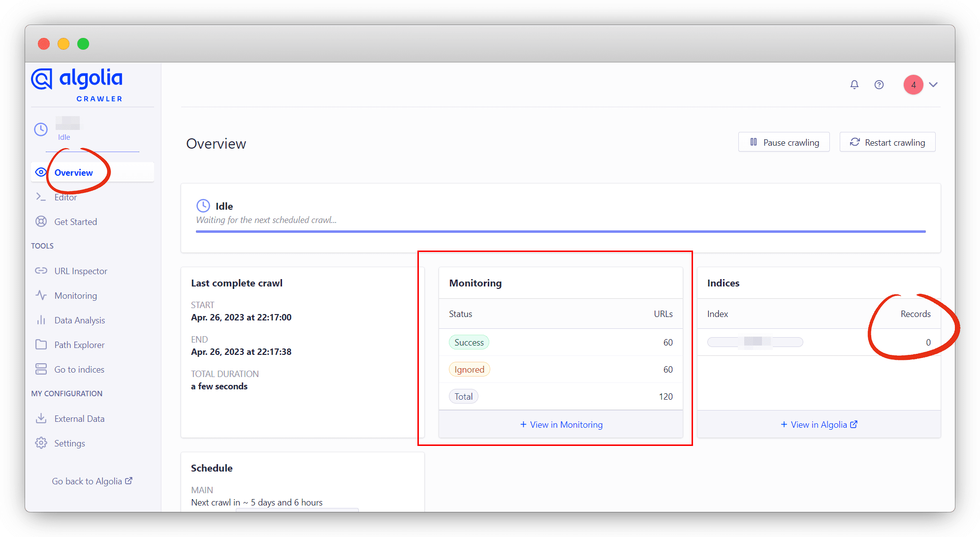Select Overview in the sidebar
The width and height of the screenshot is (980, 537).
[x=73, y=172]
